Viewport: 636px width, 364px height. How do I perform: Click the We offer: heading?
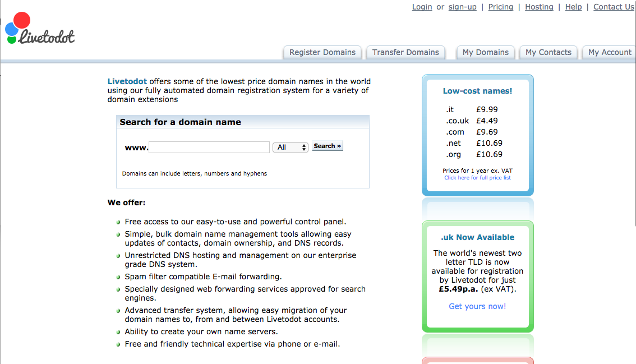[x=126, y=202]
